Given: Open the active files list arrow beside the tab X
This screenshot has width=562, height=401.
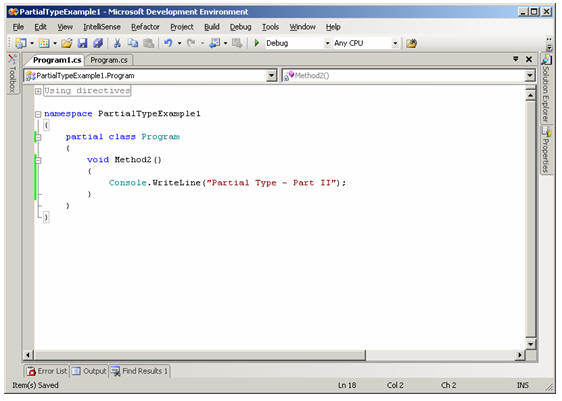Looking at the screenshot, I should (516, 59).
